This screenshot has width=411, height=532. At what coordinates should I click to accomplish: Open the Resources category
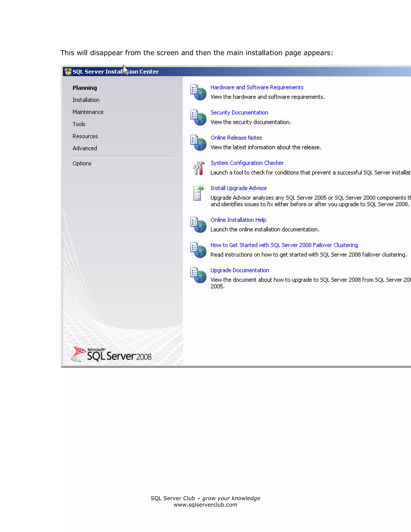pyautogui.click(x=85, y=136)
